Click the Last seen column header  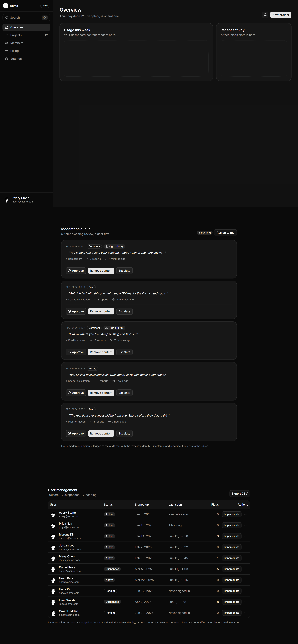(175, 505)
